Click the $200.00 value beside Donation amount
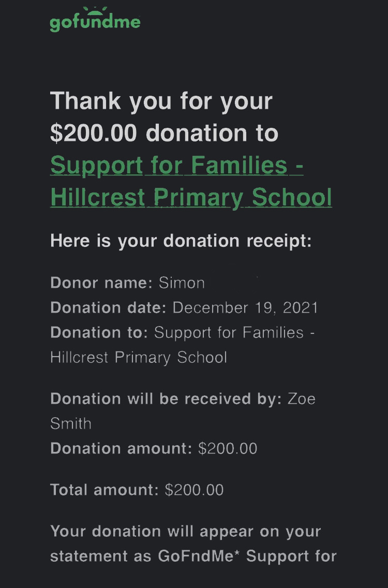Viewport: 388px width, 588px height. coord(228,448)
